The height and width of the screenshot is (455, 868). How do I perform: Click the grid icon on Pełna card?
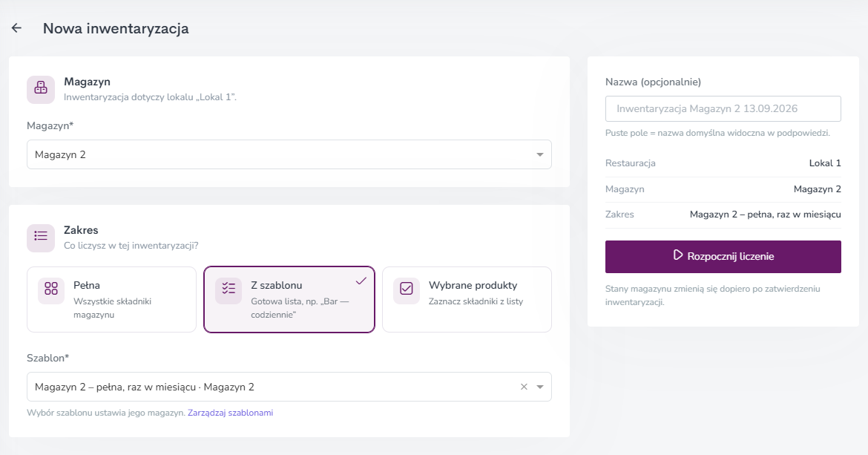(51, 289)
